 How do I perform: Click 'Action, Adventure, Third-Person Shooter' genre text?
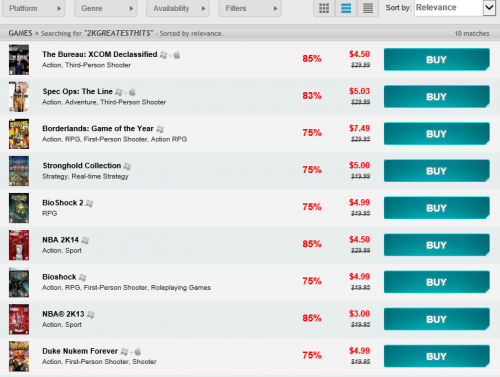pyautogui.click(x=104, y=102)
